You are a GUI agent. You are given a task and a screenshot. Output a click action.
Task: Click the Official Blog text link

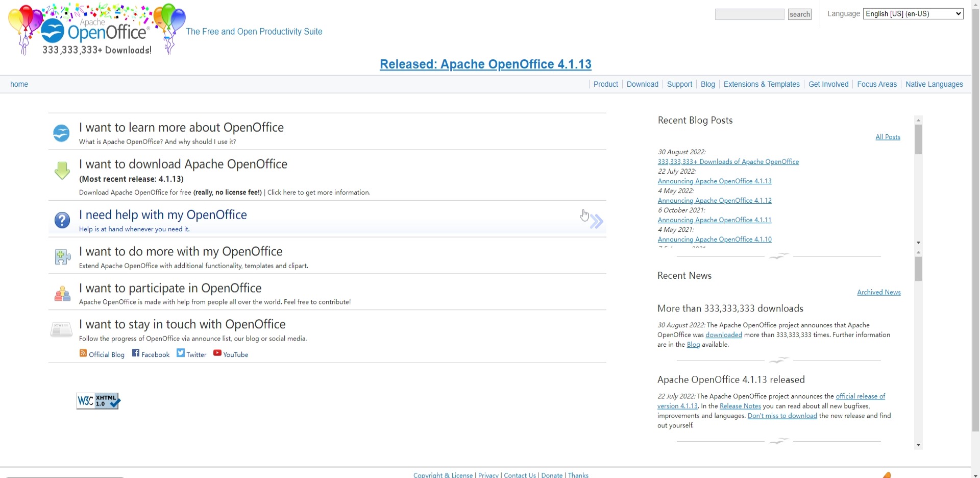click(107, 355)
